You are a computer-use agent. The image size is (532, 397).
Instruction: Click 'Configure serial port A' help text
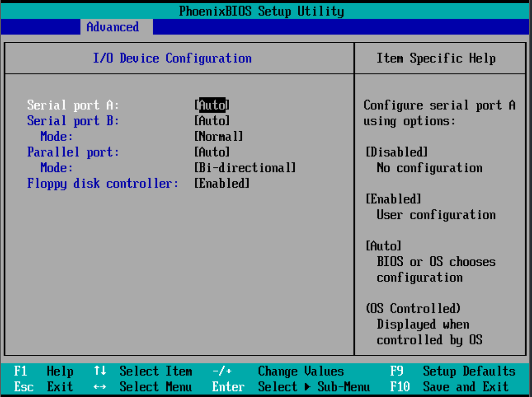tap(439, 105)
